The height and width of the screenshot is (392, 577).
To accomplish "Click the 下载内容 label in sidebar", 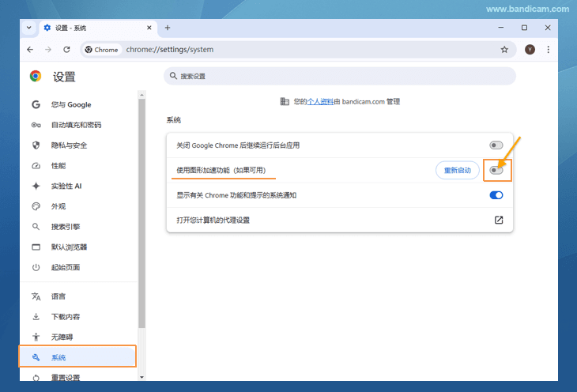I will [66, 317].
